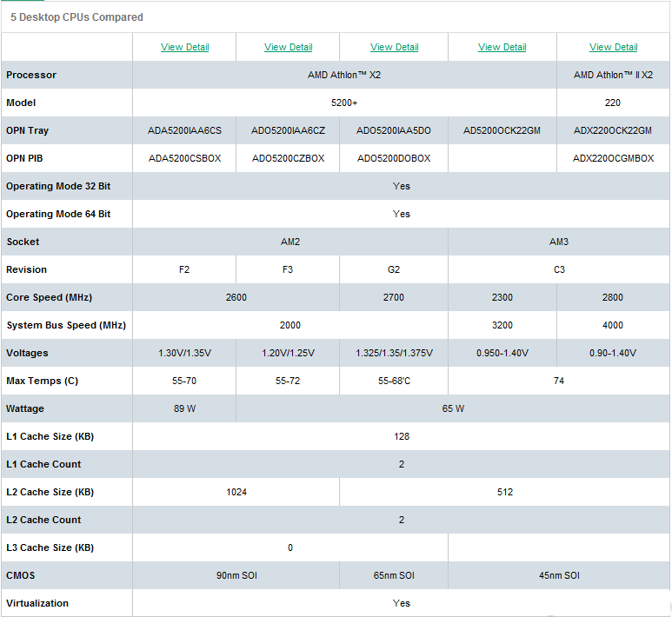
Task: Click max temps value '55-68'C'
Action: tap(394, 381)
